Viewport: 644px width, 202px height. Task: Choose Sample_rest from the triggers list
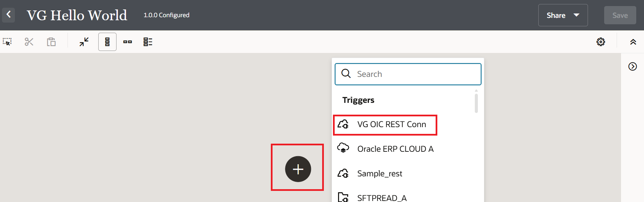(380, 174)
